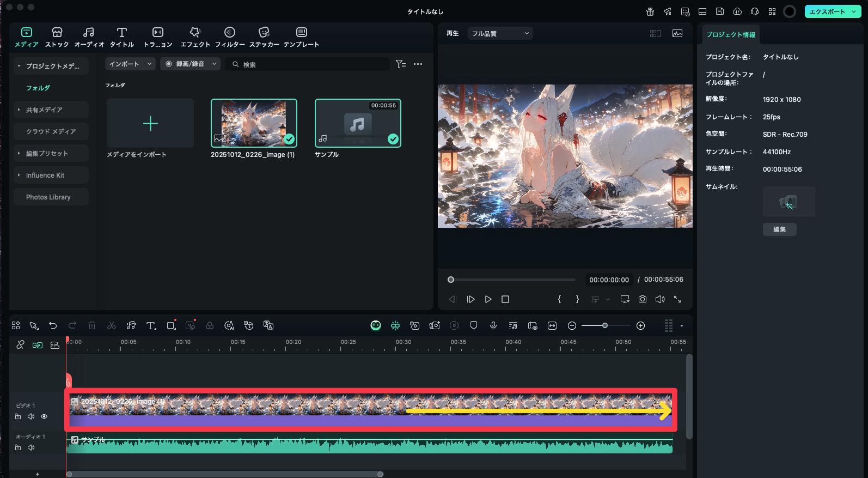Screen dimensions: 868x478
Task: Open the Stickers tab
Action: [x=264, y=37]
